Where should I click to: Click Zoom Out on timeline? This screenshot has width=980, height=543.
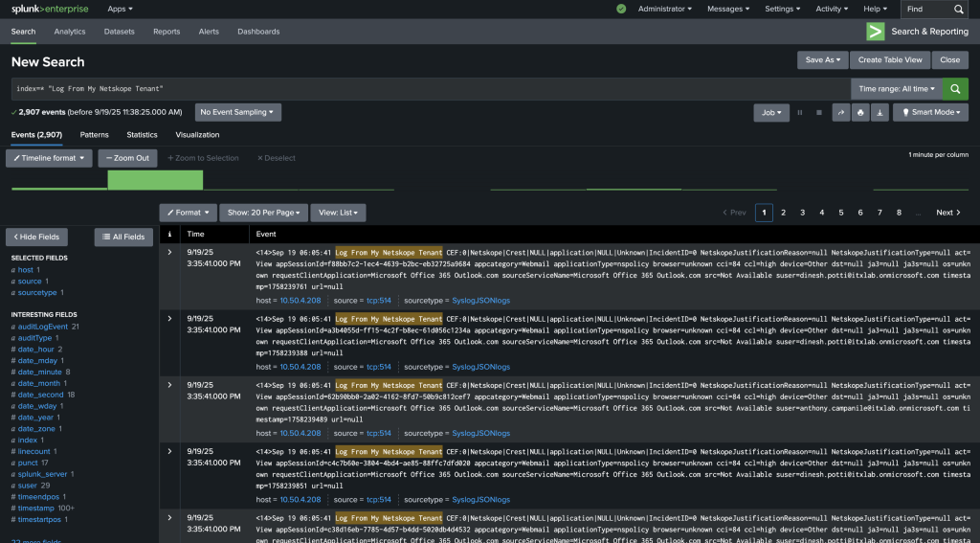pyautogui.click(x=127, y=158)
